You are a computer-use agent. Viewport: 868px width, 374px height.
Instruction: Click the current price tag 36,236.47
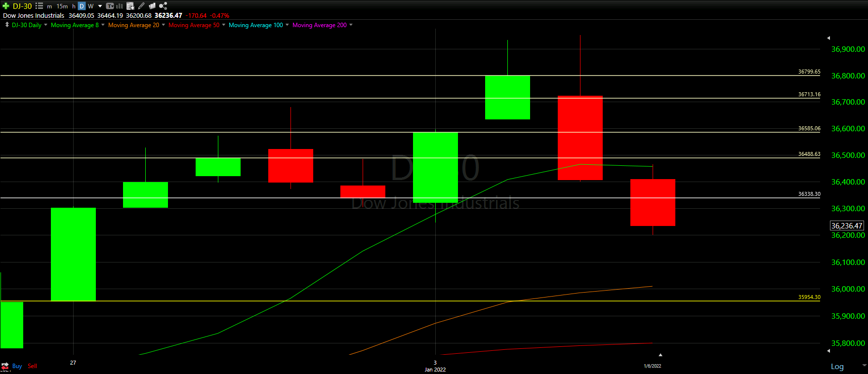[847, 225]
